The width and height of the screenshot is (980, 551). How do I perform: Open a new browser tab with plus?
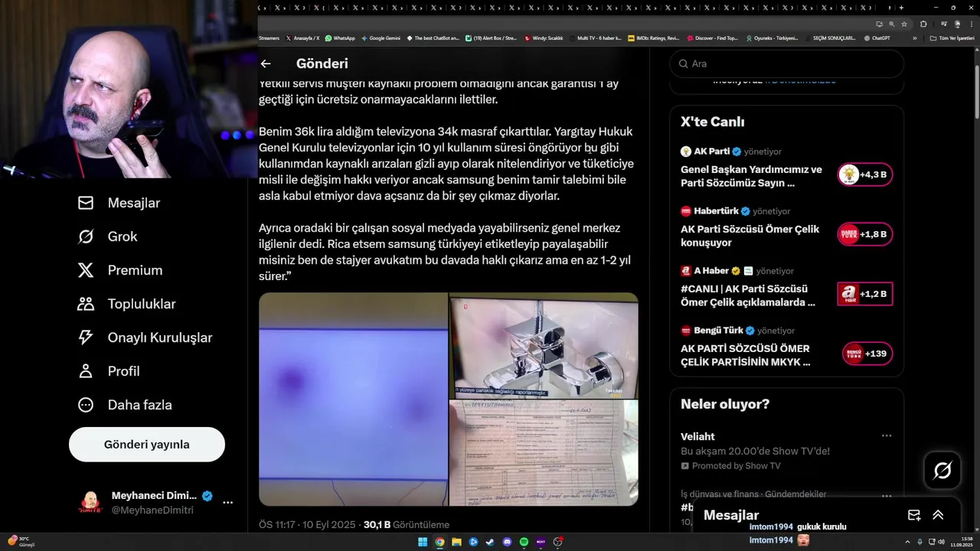click(901, 8)
